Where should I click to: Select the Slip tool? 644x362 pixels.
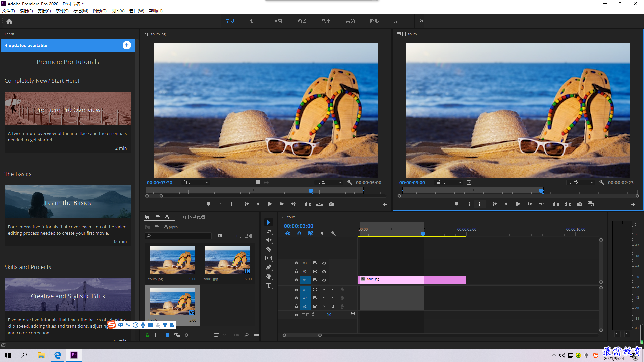pos(269,258)
